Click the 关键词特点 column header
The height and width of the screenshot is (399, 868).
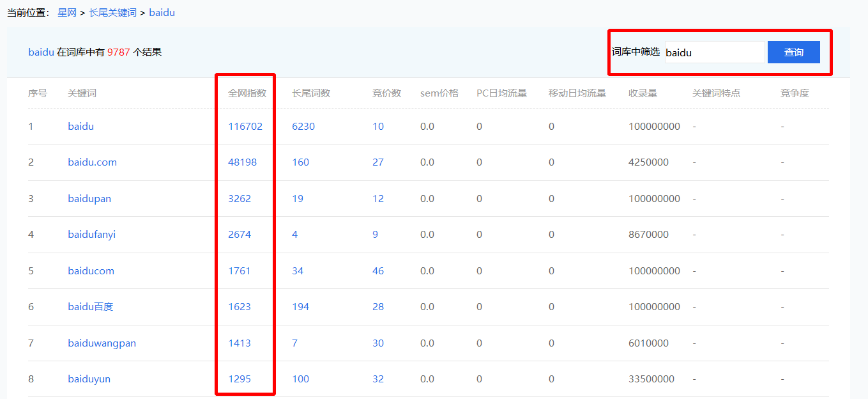(x=716, y=93)
